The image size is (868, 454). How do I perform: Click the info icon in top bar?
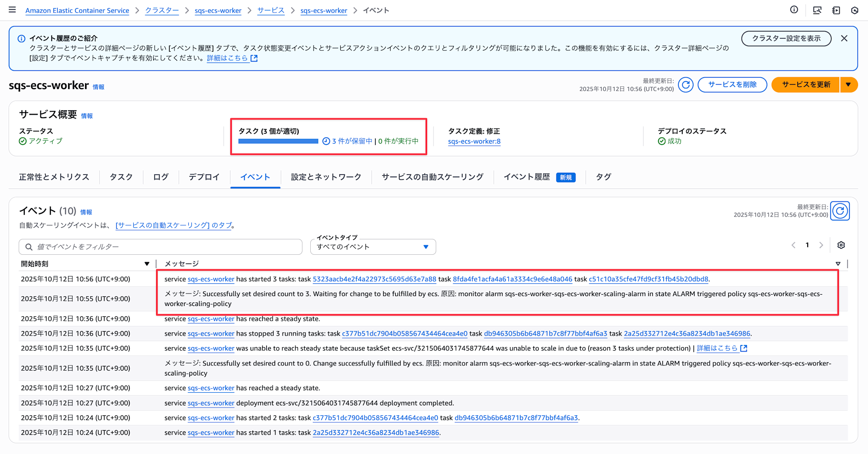pyautogui.click(x=794, y=10)
